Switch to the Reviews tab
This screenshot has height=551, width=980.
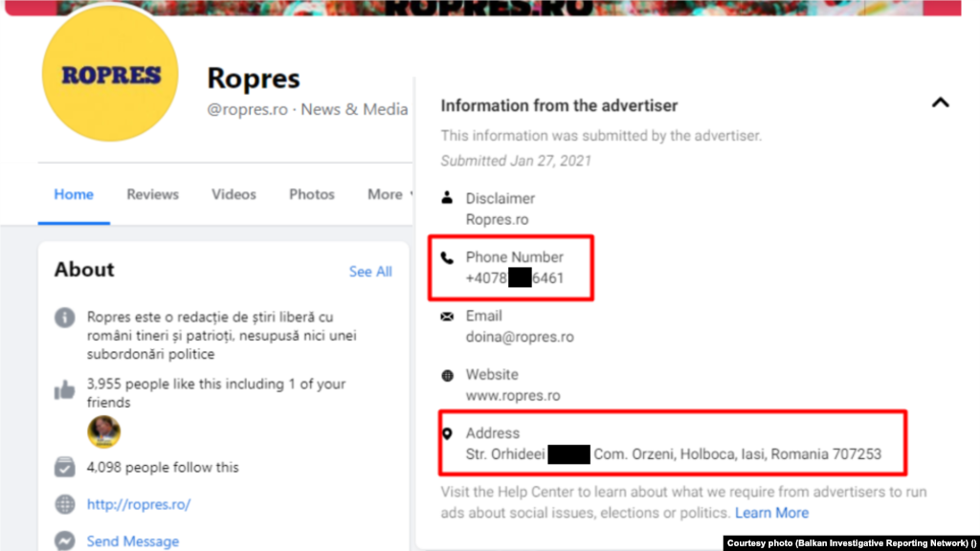(152, 194)
